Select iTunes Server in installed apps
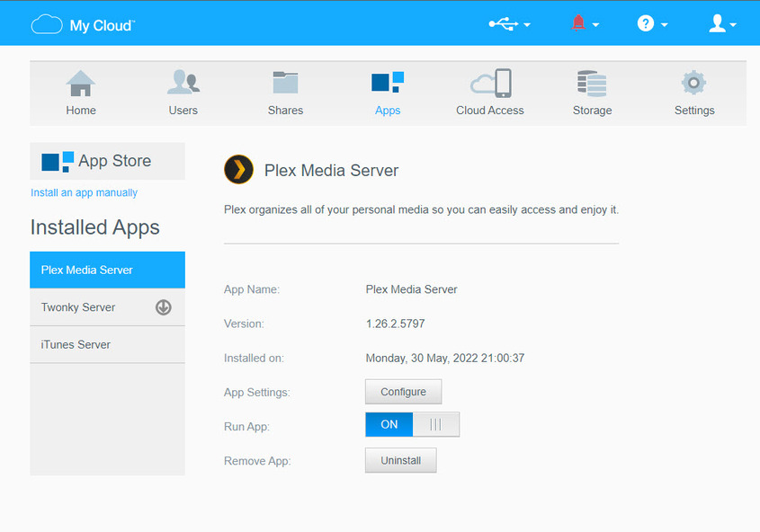Viewport: 760px width, 532px height. (108, 345)
